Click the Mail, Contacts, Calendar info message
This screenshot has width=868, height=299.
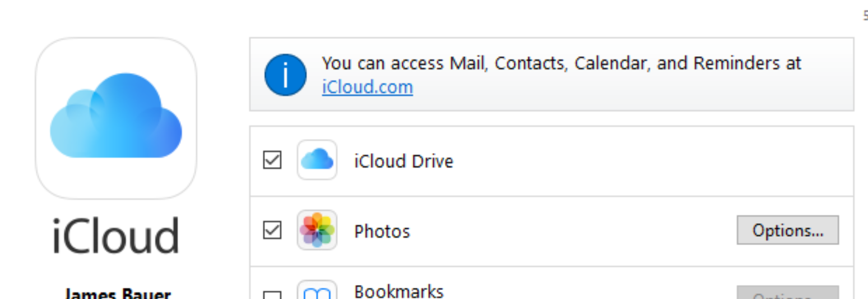coord(560,63)
